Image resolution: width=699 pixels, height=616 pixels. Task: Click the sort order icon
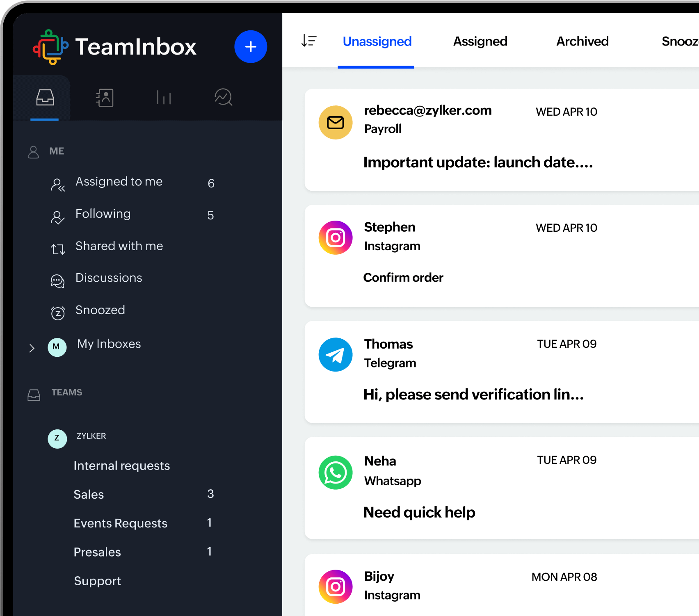309,41
